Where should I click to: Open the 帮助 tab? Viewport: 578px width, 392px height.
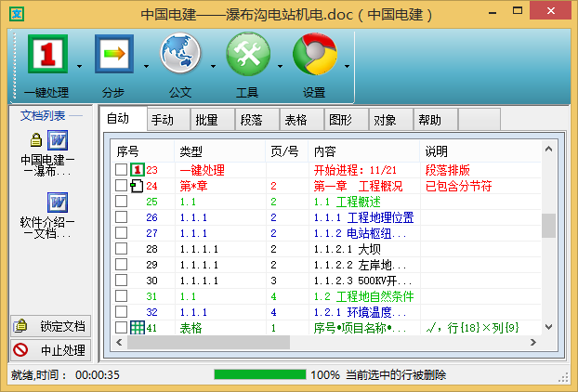[436, 120]
